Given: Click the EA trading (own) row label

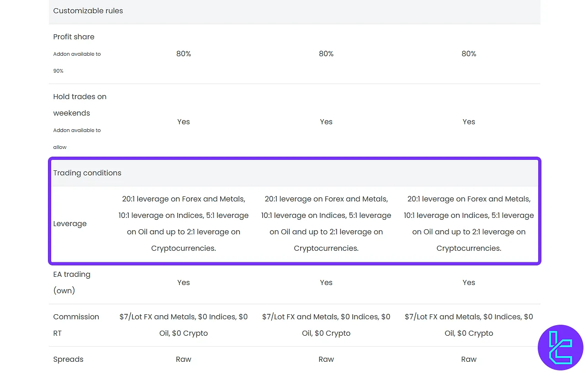Looking at the screenshot, I should click(72, 282).
